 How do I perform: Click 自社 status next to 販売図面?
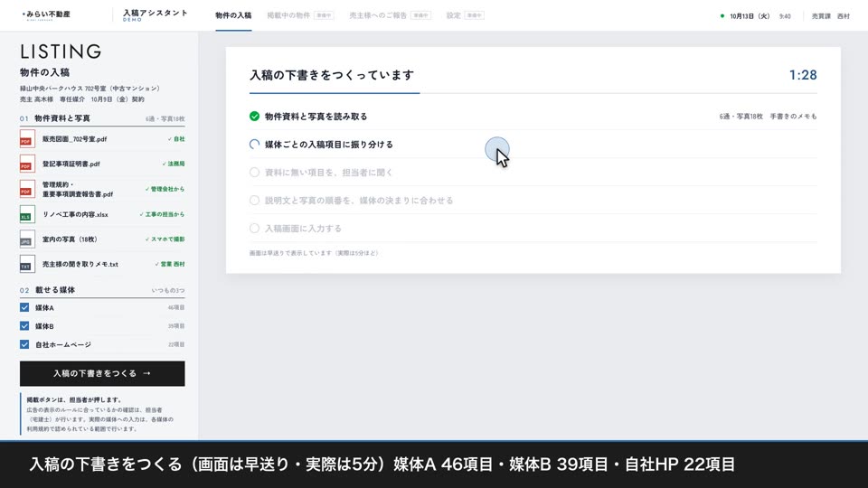(176, 139)
